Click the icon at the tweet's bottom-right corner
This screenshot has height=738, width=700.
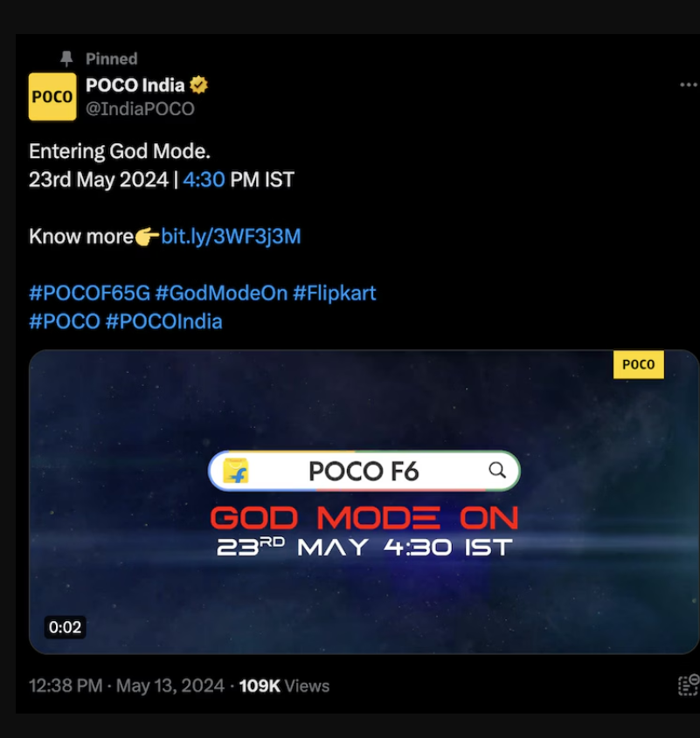coord(689,686)
